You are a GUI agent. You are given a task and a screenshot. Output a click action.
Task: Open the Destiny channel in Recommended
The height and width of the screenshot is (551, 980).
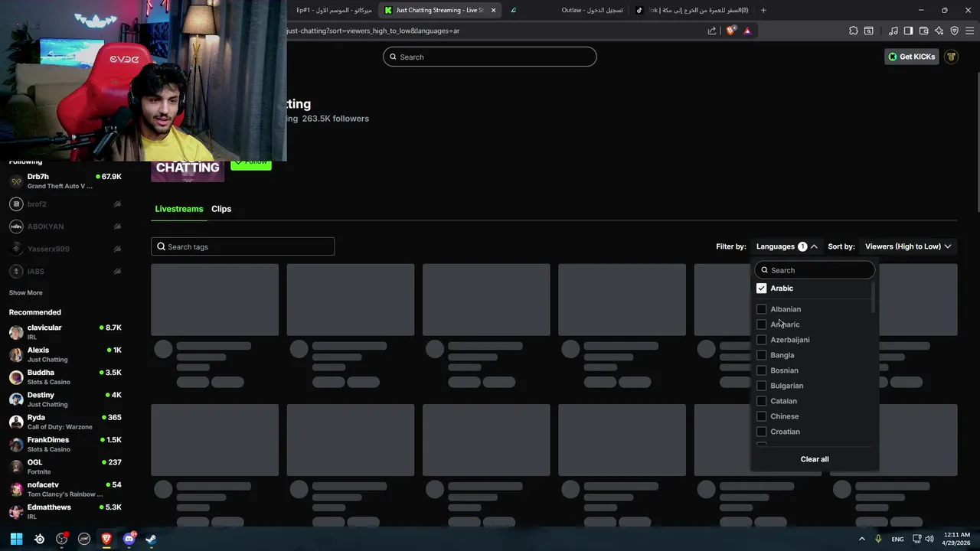(65, 399)
